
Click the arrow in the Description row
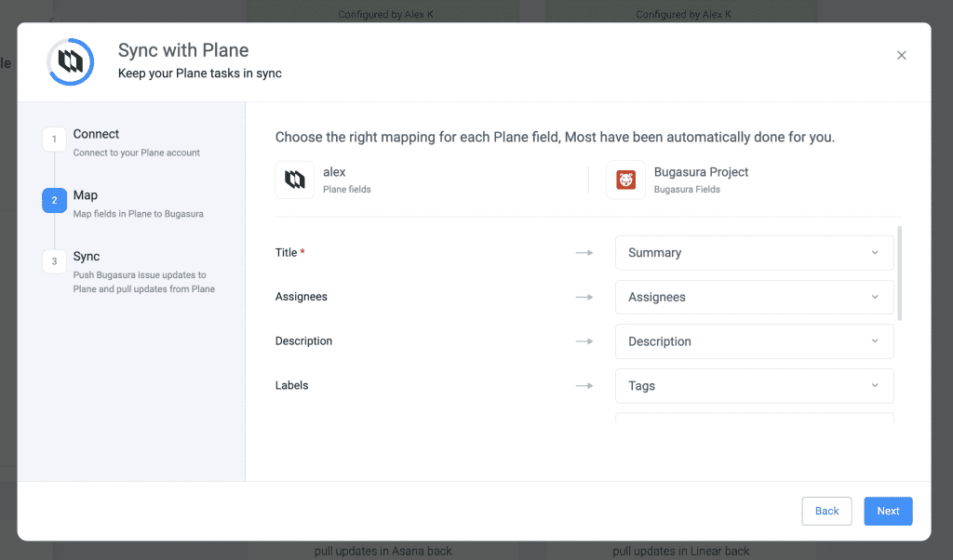pyautogui.click(x=584, y=341)
